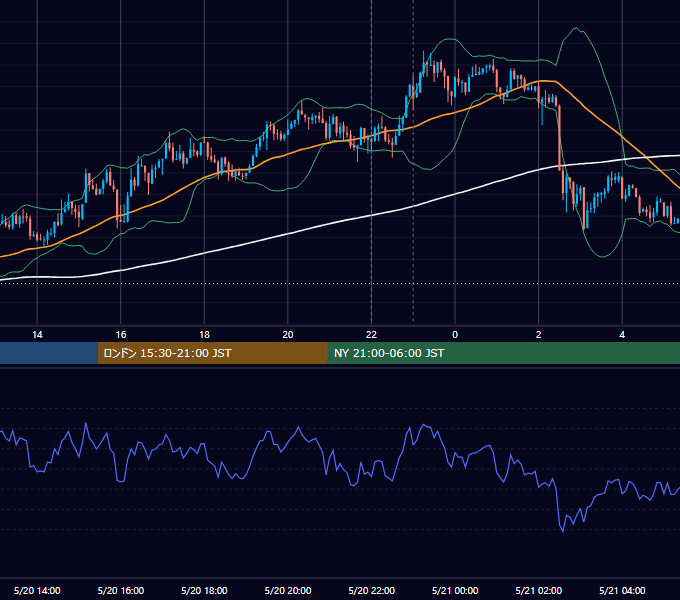
Task: Click time axis label '0' on price chart
Action: [455, 335]
